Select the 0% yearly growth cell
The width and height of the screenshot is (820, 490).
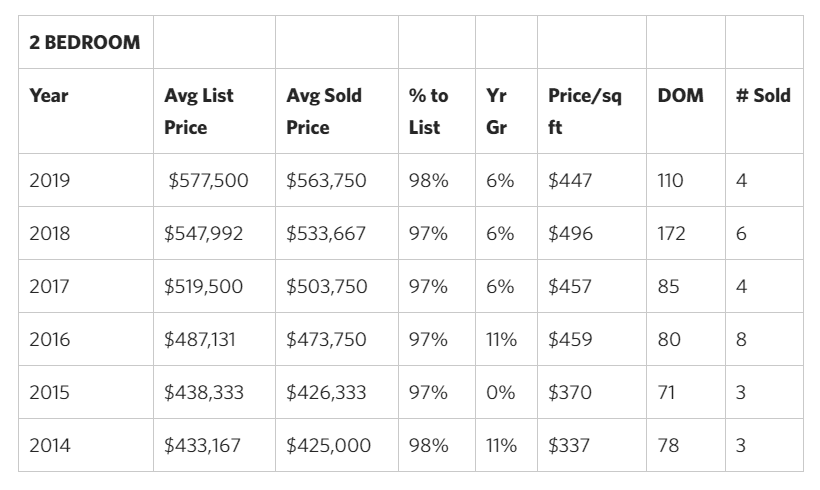tap(500, 393)
